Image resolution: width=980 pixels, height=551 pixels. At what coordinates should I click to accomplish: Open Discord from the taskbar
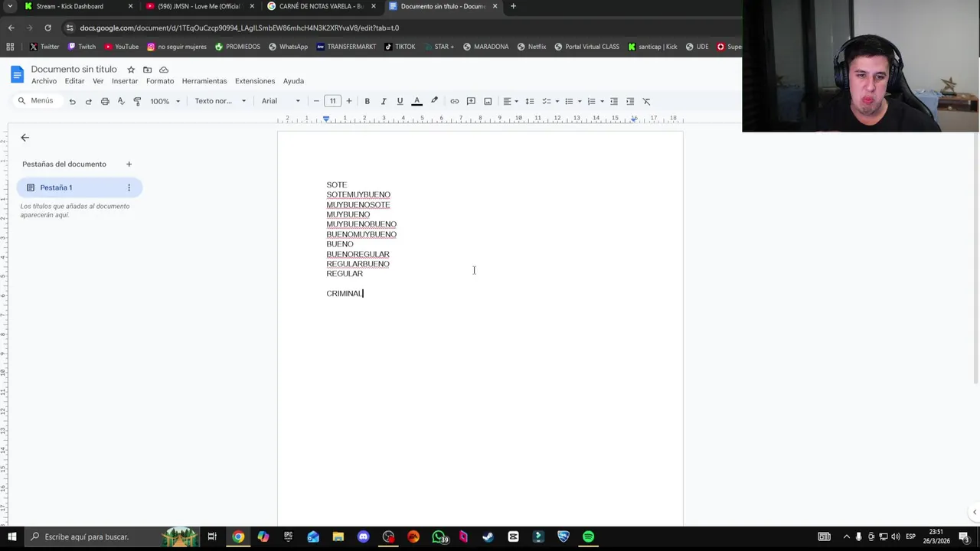(x=363, y=536)
